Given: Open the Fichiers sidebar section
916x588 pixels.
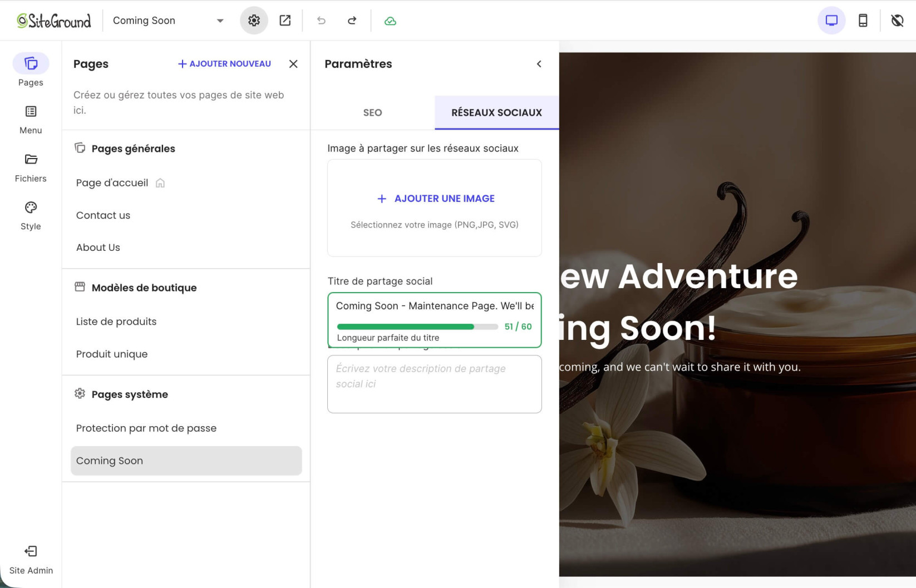Looking at the screenshot, I should point(31,168).
